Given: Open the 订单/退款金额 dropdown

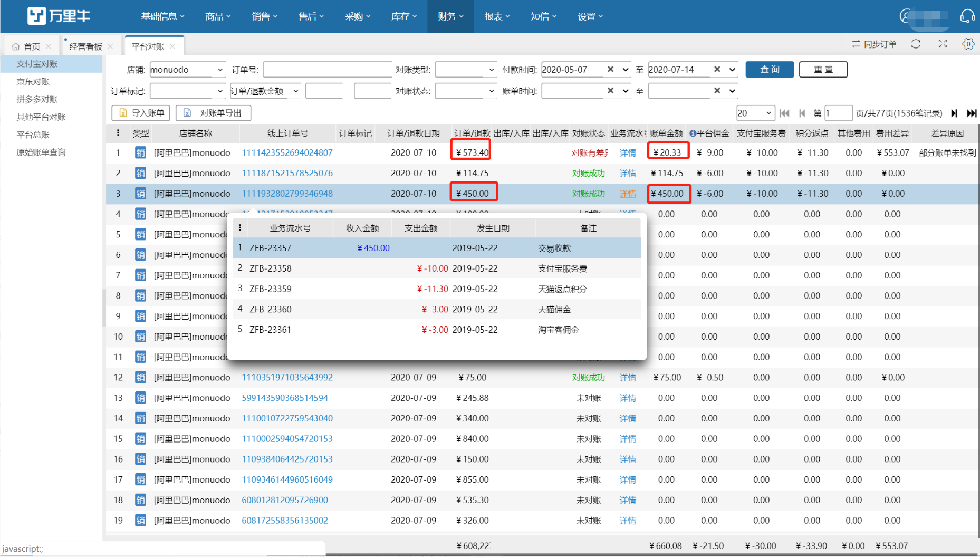Looking at the screenshot, I should pyautogui.click(x=265, y=91).
